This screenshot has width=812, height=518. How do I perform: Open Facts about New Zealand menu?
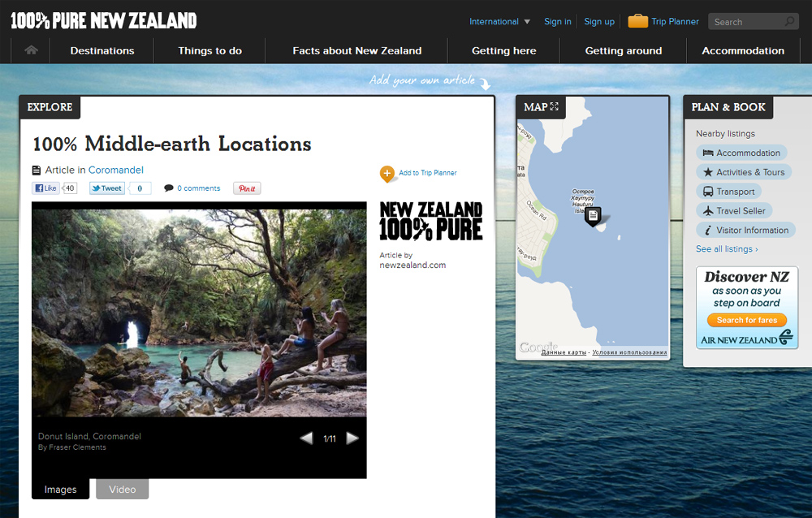click(x=356, y=51)
